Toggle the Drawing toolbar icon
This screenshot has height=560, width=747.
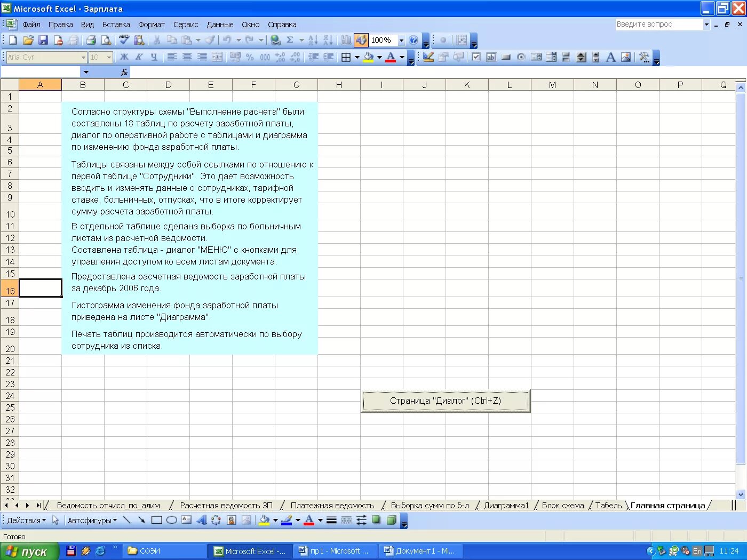click(361, 40)
